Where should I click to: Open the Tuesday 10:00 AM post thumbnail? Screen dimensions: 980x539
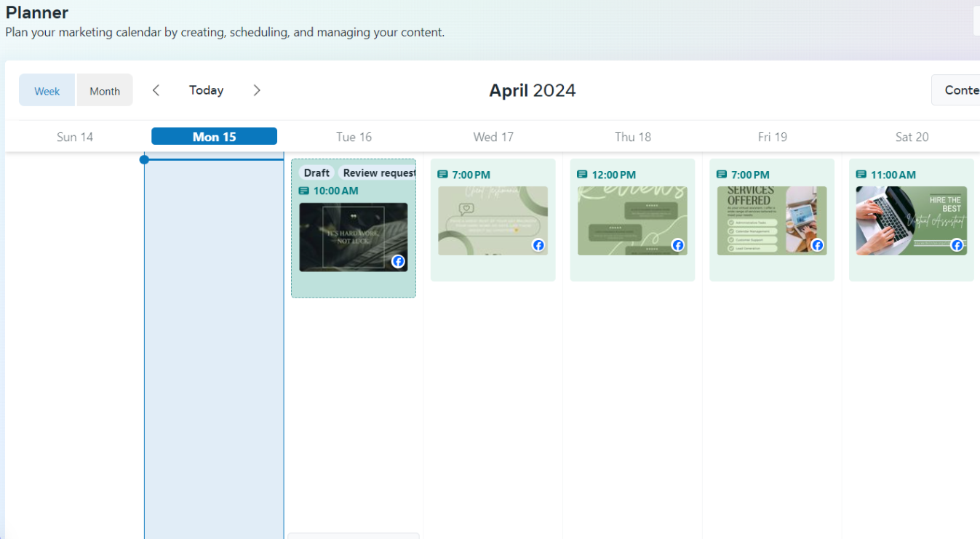coord(354,237)
